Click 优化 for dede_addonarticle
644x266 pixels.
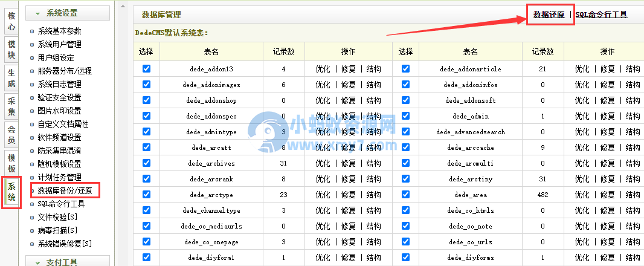pyautogui.click(x=582, y=69)
